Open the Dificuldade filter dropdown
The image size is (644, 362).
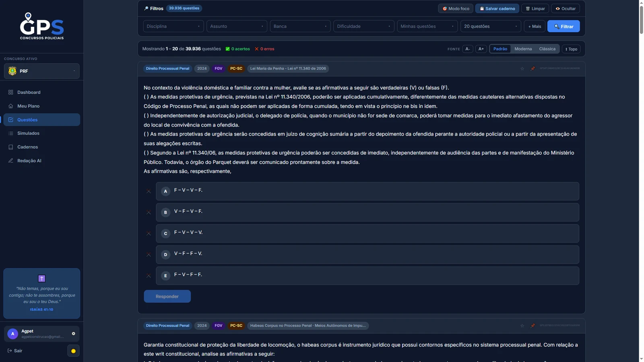(x=364, y=26)
